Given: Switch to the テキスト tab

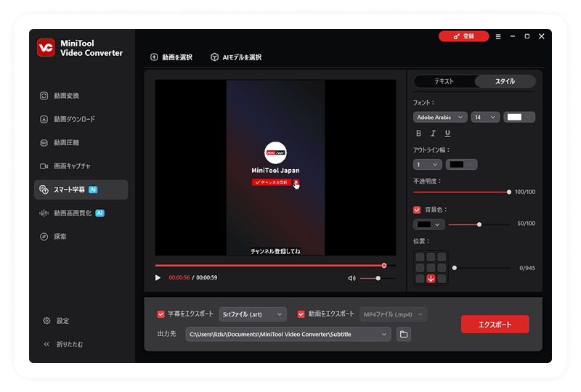Looking at the screenshot, I should point(444,81).
